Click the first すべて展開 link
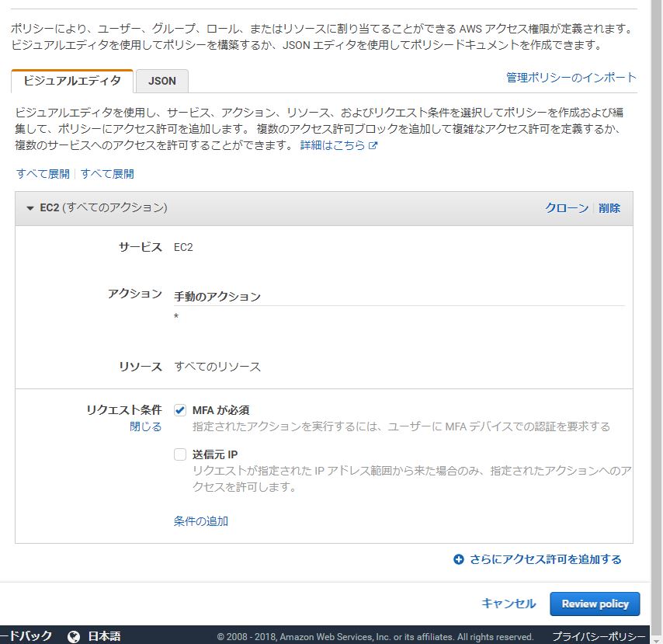The width and height of the screenshot is (663, 644). [x=43, y=174]
